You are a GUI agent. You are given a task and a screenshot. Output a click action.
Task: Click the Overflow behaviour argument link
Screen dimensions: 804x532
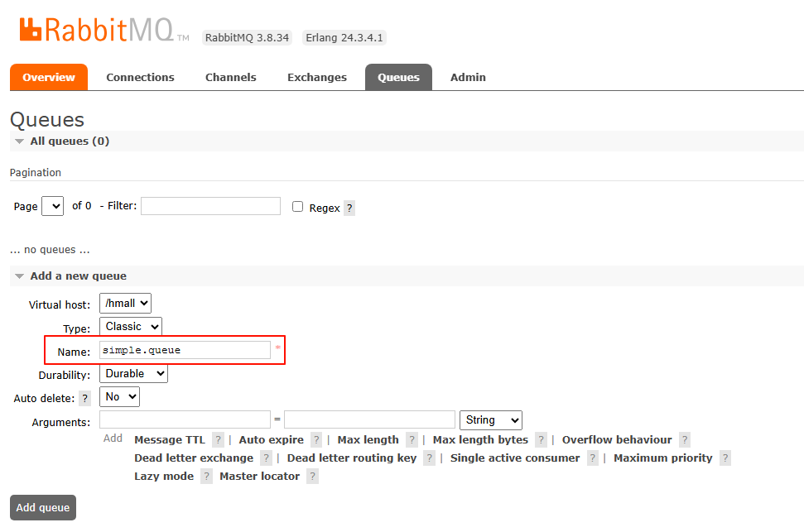coord(617,439)
